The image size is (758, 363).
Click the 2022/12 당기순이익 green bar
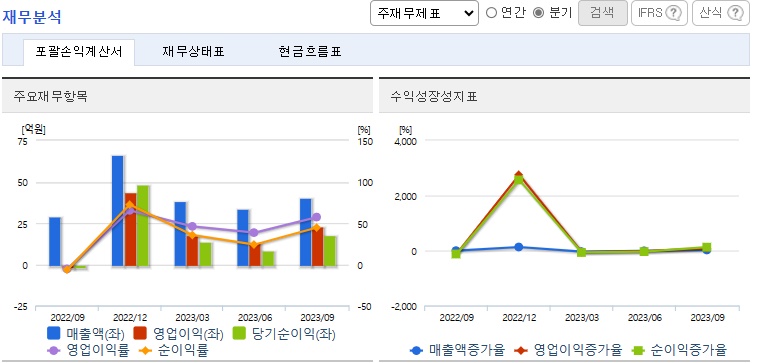(x=142, y=226)
